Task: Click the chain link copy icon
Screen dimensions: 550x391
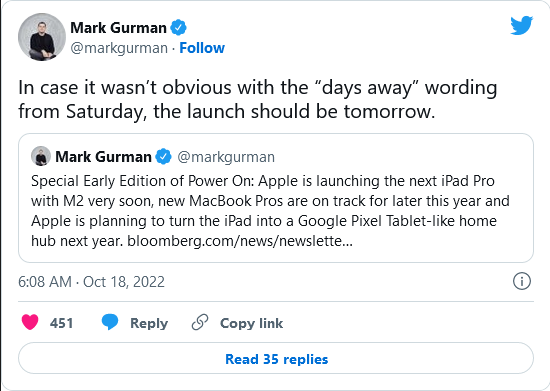Action: (x=200, y=322)
